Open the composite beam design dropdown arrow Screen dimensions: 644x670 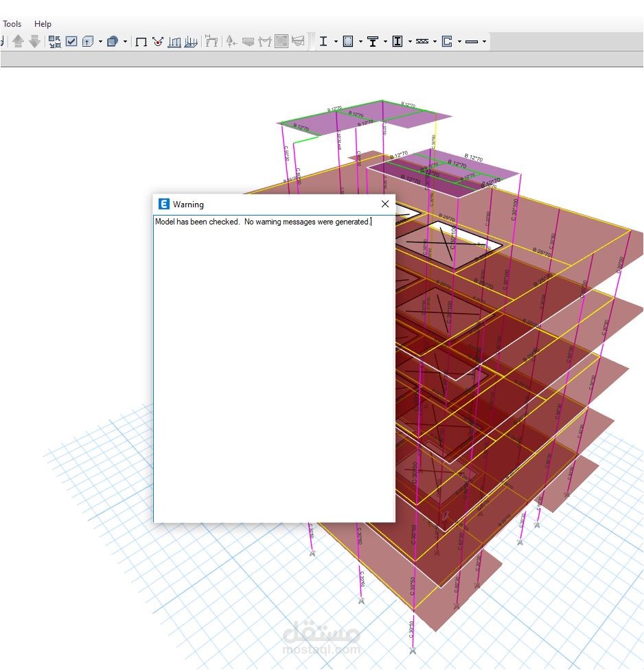point(385,42)
